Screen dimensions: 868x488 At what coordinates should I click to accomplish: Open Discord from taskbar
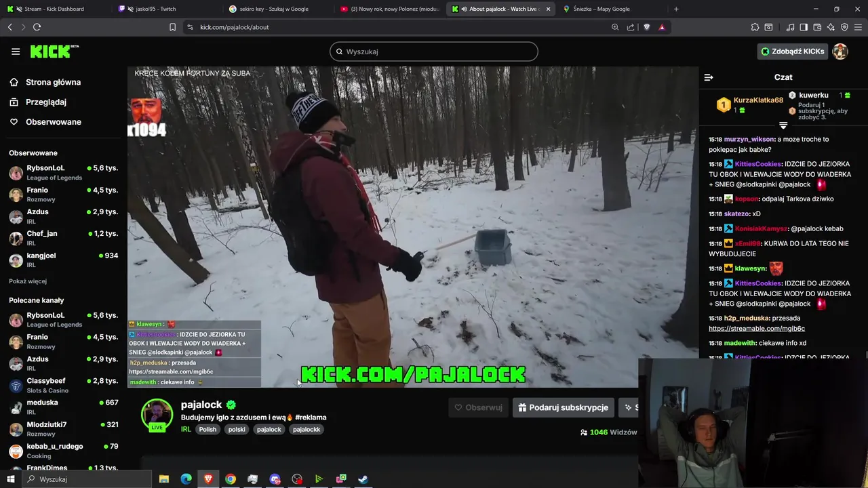coord(275,479)
